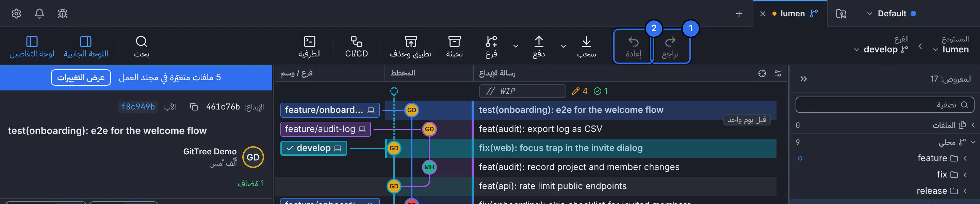The width and height of the screenshot is (980, 204).
Task: Collapse the محلي local branches section
Action: [x=885, y=142]
